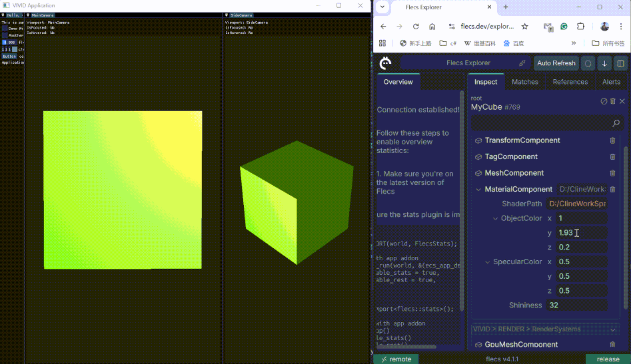The height and width of the screenshot is (364, 631).
Task: Close the MyCube inspector with X
Action: pyautogui.click(x=622, y=101)
